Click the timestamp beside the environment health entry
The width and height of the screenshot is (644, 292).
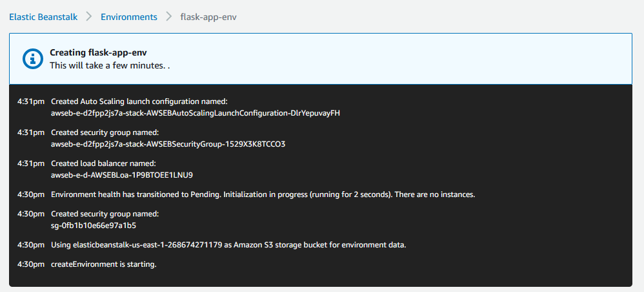click(31, 194)
